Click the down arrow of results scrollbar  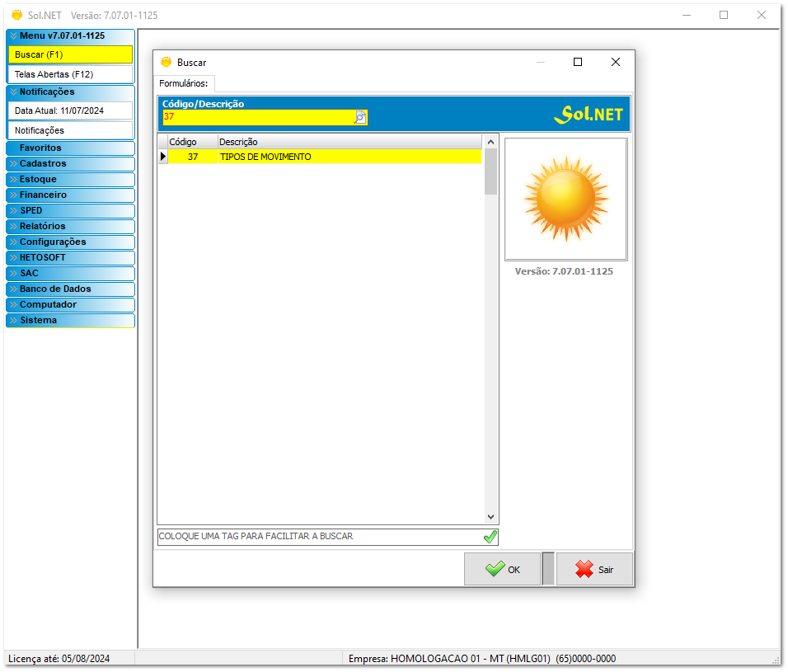(x=491, y=516)
